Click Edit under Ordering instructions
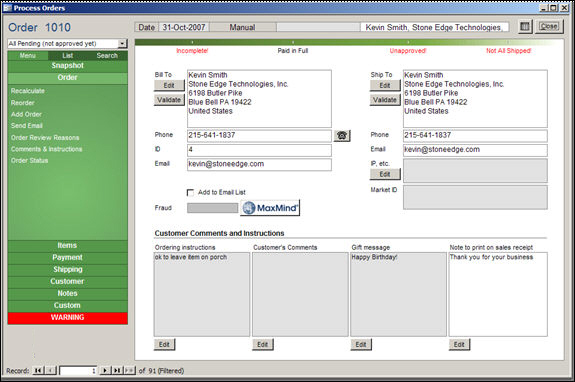 tap(164, 344)
